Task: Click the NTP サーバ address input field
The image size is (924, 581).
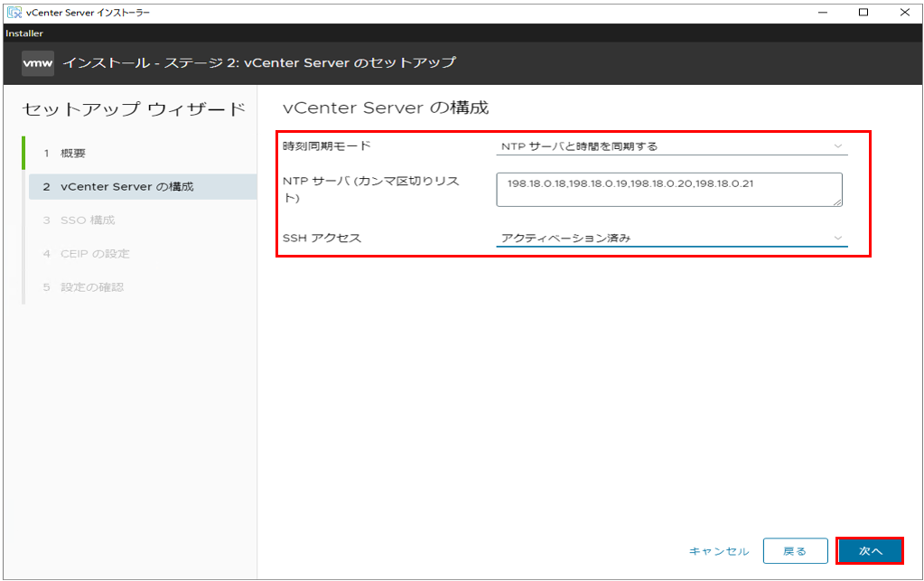Action: coord(669,190)
